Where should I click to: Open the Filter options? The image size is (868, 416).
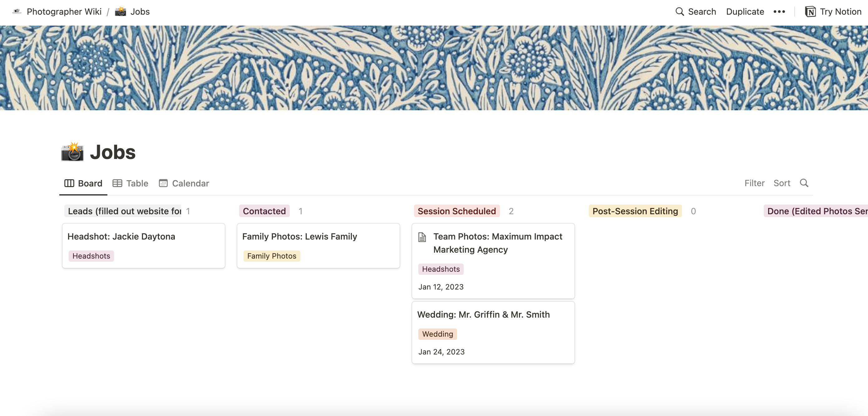754,183
